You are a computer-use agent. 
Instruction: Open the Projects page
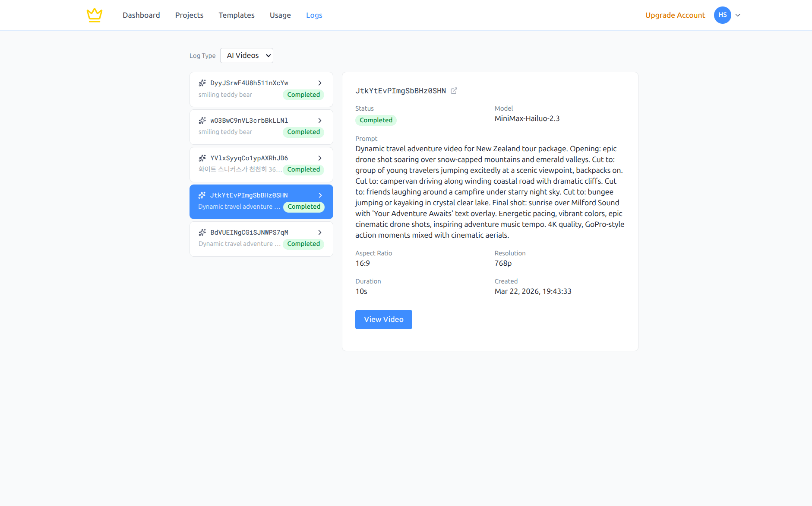(189, 15)
